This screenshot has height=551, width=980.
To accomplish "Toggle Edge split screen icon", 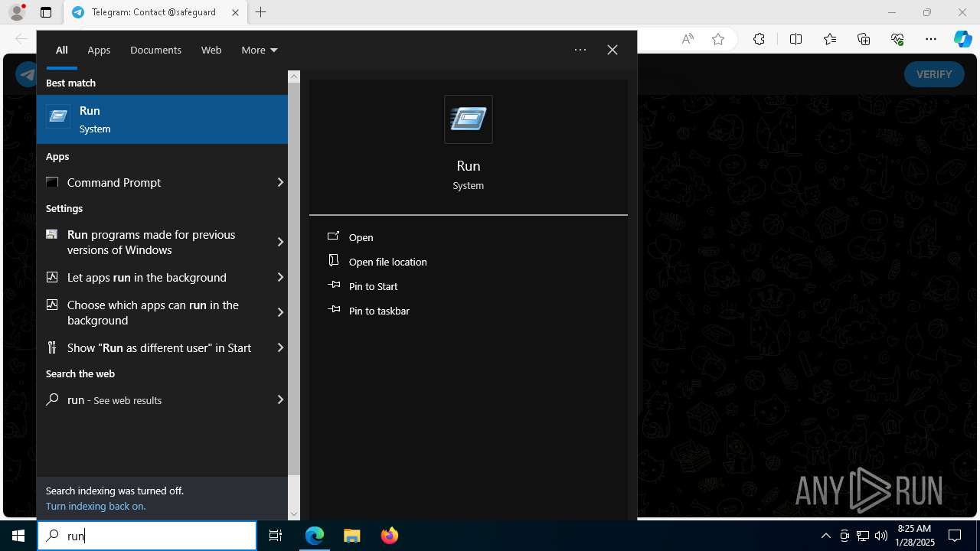I will (795, 39).
